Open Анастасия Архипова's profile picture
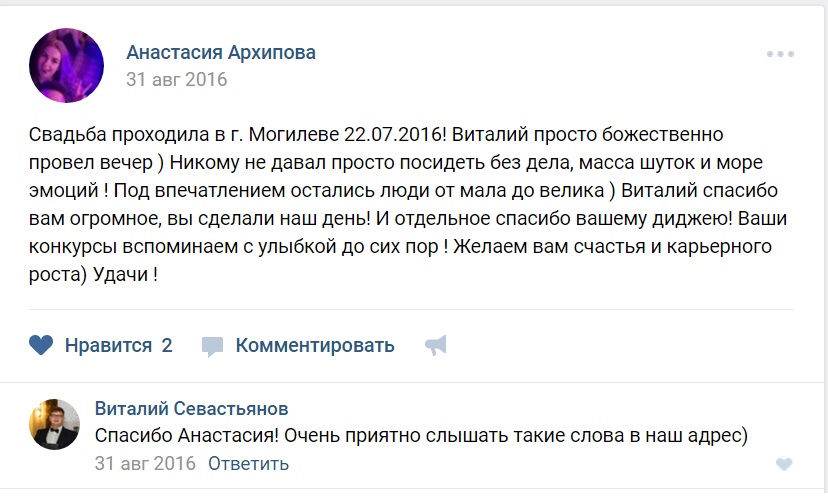 pos(67,65)
